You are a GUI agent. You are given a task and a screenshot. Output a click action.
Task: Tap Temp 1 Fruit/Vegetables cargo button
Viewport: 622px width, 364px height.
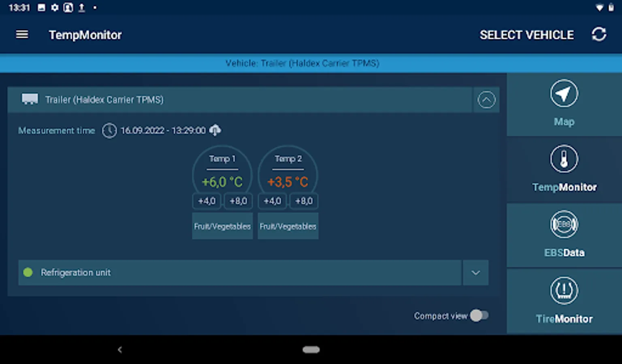click(x=222, y=226)
